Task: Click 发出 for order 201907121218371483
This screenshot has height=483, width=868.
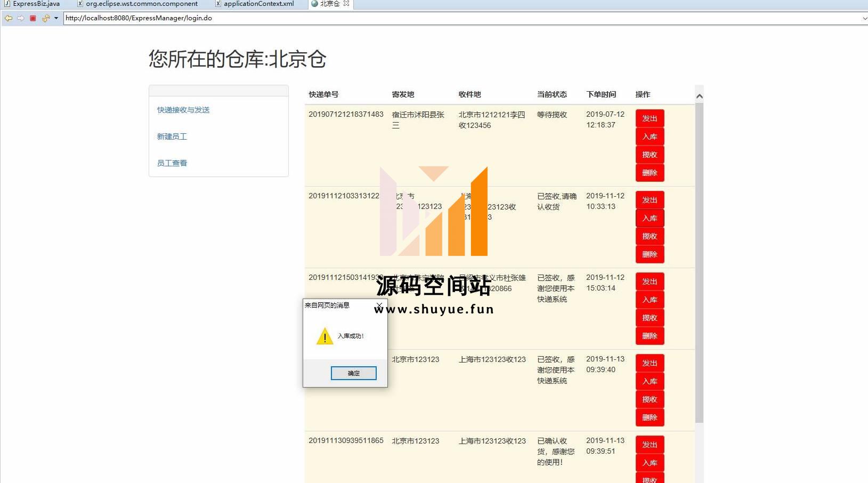Action: [x=650, y=118]
